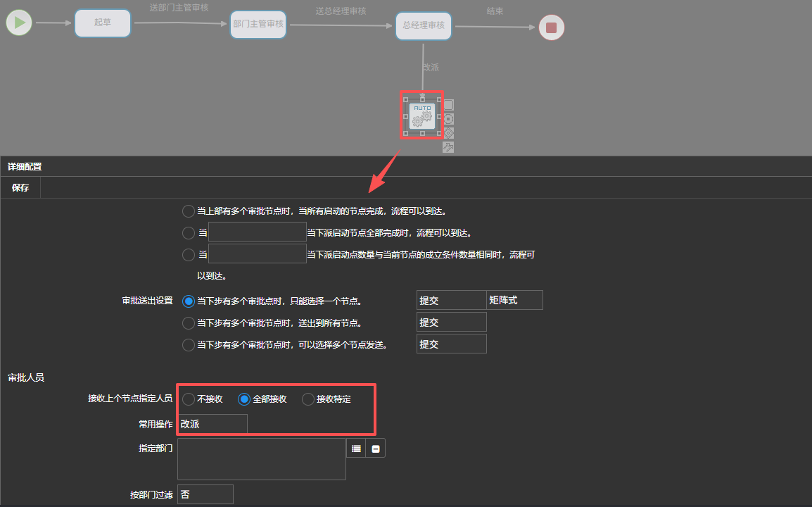Image resolution: width=812 pixels, height=507 pixels.
Task: Choose 可以选择多个节点发送 radio option
Action: click(x=189, y=345)
